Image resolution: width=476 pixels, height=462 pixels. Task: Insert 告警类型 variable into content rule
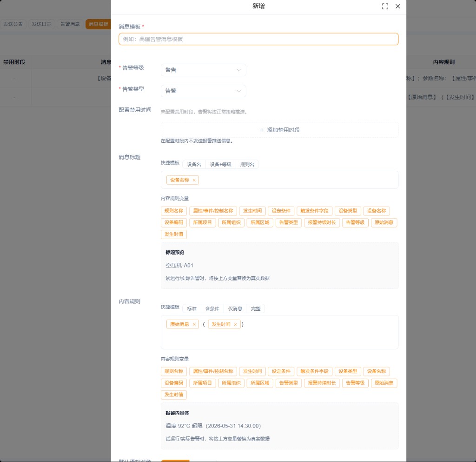tap(288, 383)
